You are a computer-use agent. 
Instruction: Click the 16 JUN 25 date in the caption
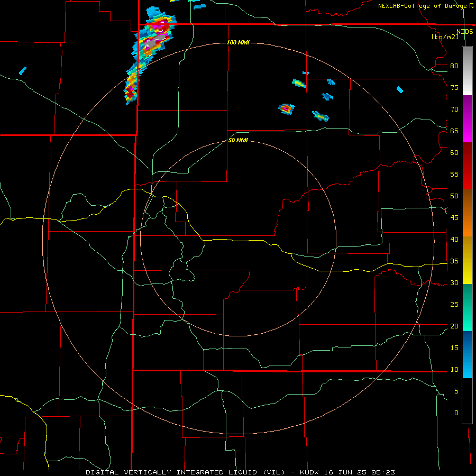point(345,472)
